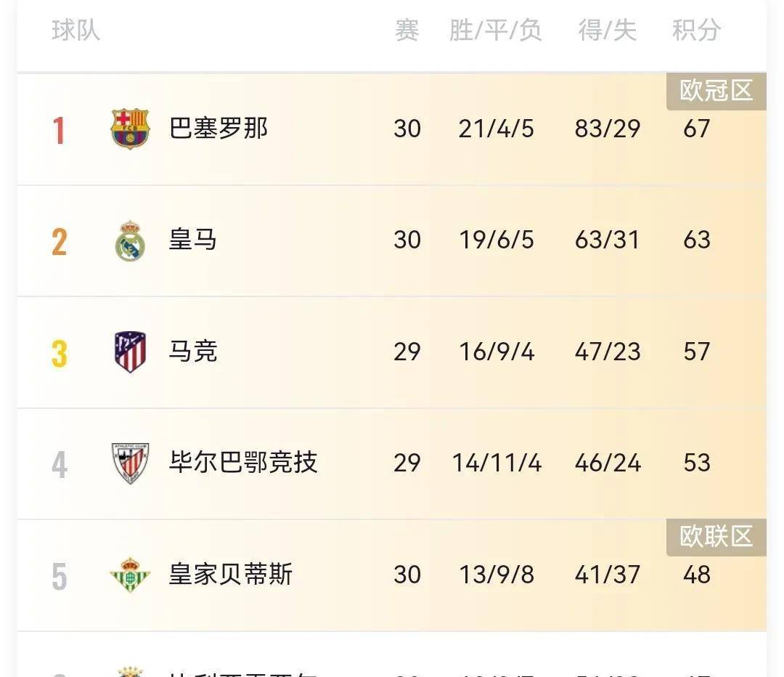Sort by the 赛 column header

point(406,31)
